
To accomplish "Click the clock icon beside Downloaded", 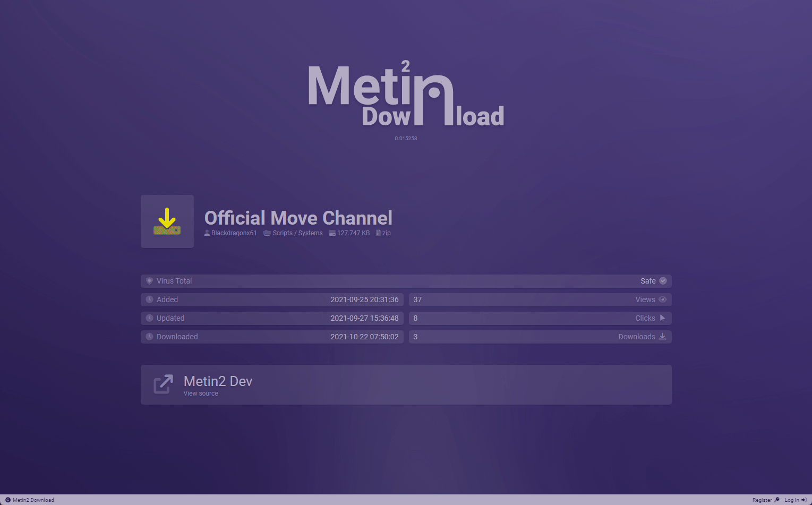I will point(150,337).
